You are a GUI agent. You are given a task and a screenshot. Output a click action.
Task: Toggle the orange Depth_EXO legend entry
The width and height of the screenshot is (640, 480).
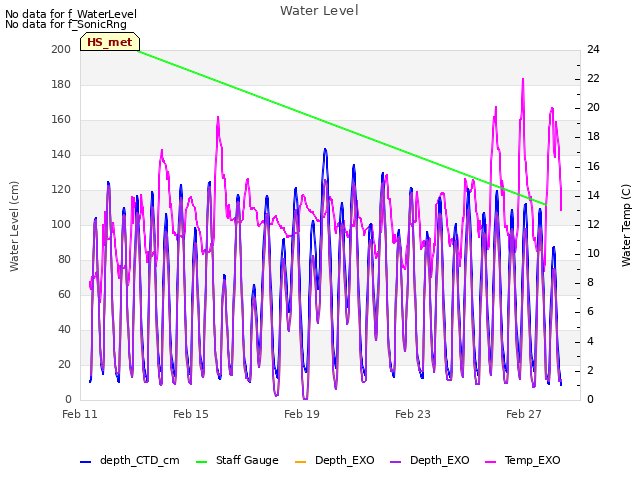pyautogui.click(x=334, y=460)
